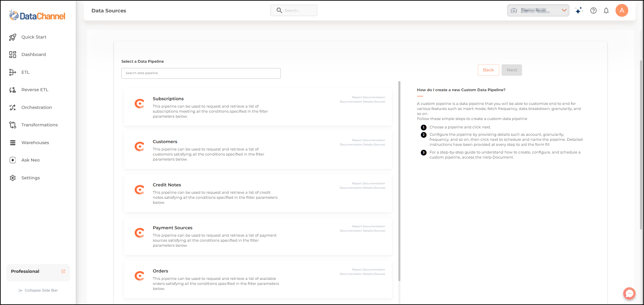Image resolution: width=644 pixels, height=305 pixels.
Task: Open Quick Start rocket icon
Action: tap(13, 37)
